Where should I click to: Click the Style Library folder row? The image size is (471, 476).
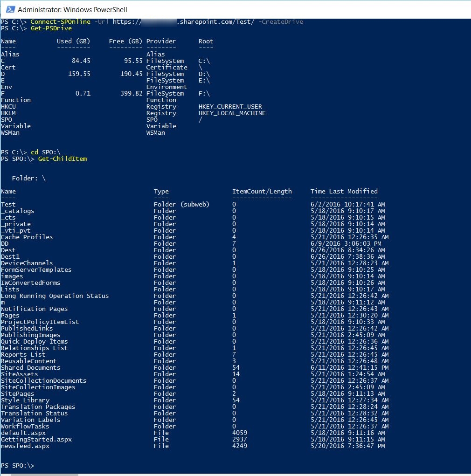[x=24, y=400]
